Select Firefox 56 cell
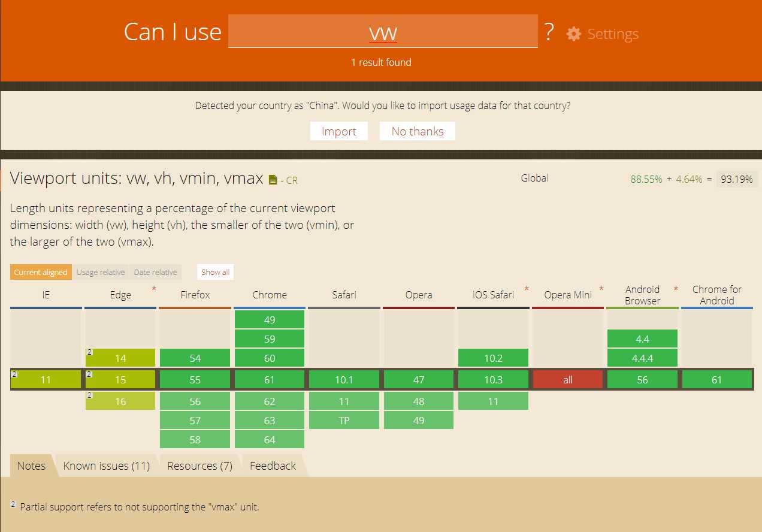 click(x=195, y=401)
